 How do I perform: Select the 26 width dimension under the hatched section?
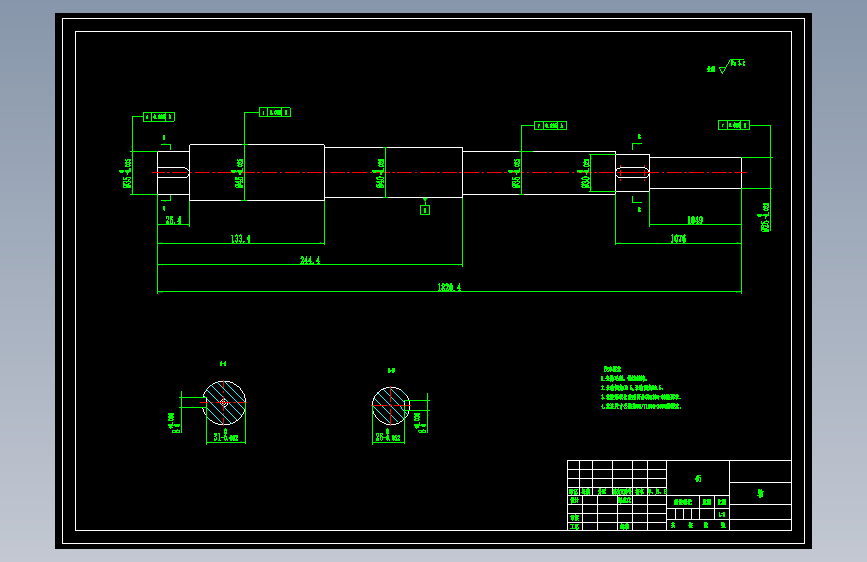[388, 436]
